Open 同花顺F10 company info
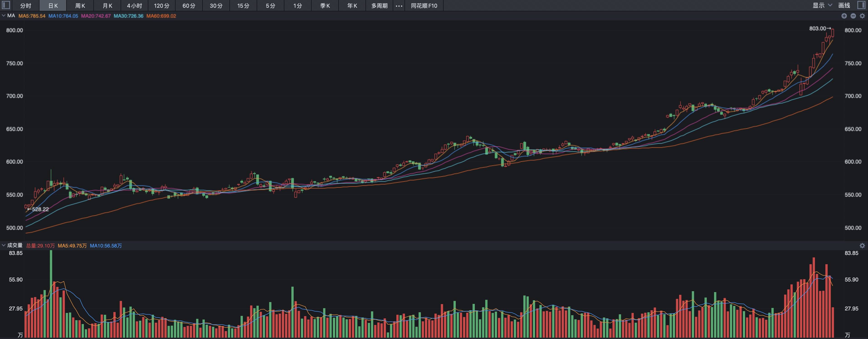 tap(424, 6)
